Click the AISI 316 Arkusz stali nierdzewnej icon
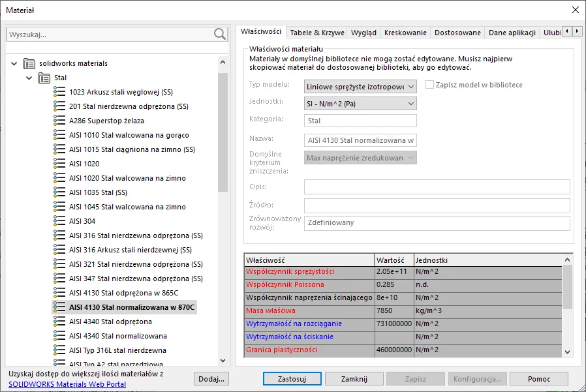Screen dimensions: 586x392 (59, 250)
